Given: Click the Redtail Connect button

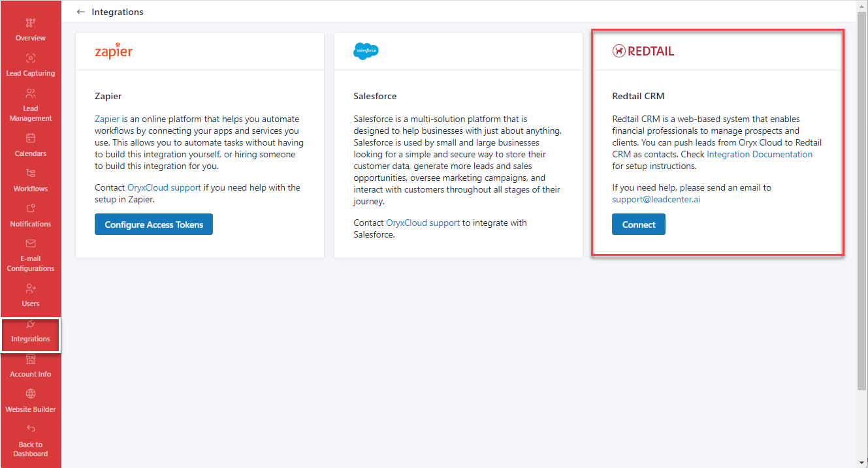Looking at the screenshot, I should pos(639,225).
